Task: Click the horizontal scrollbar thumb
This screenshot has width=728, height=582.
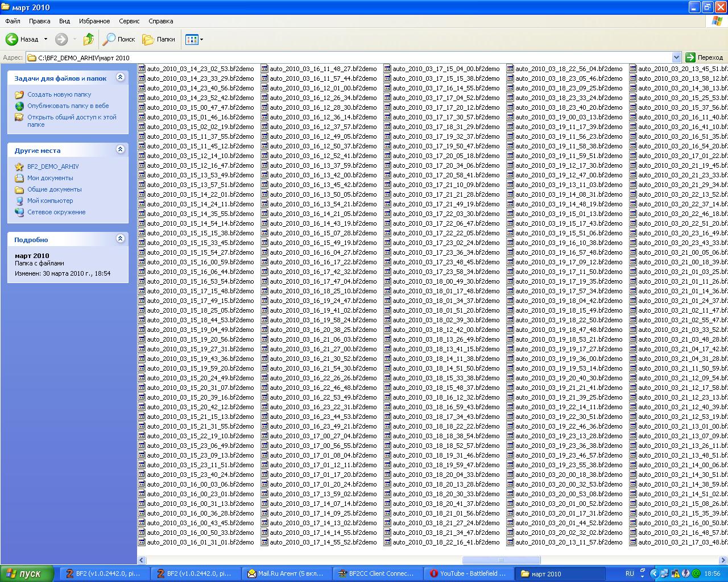Action: 501,560
